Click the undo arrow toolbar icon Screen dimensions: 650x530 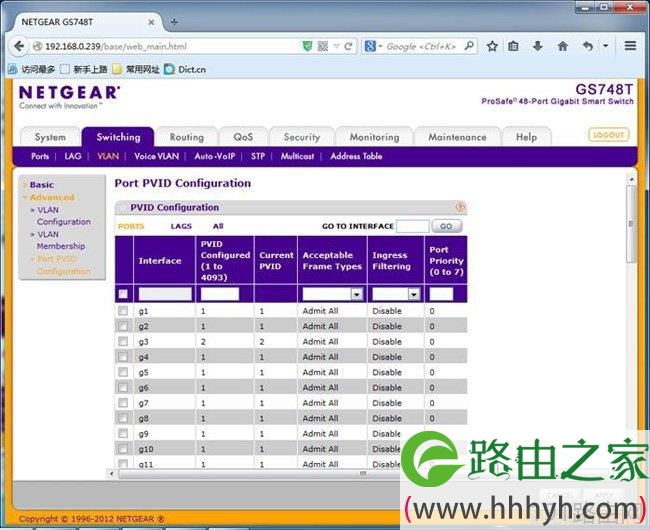[587, 46]
